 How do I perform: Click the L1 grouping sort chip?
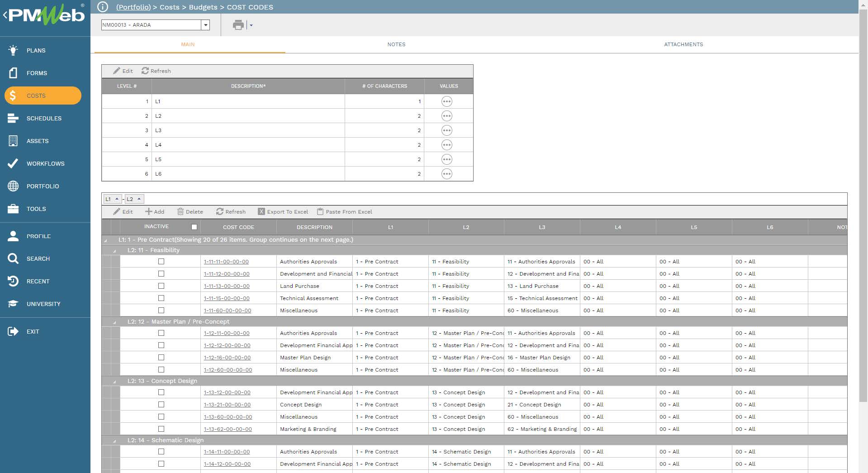point(113,199)
